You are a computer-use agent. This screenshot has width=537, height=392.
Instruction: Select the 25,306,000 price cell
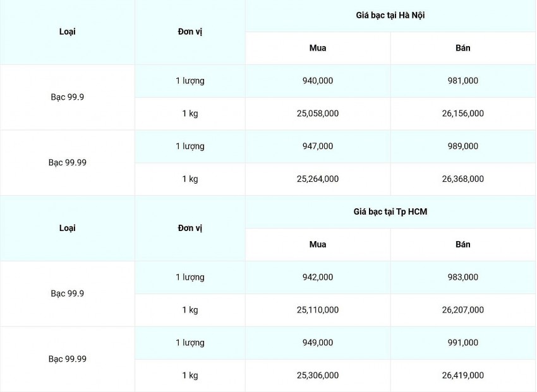click(318, 376)
